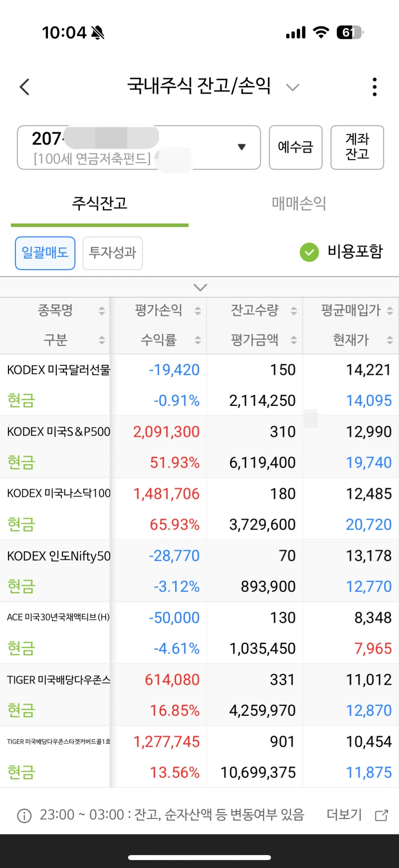Tap the Wi-Fi icon in status bar

321,32
